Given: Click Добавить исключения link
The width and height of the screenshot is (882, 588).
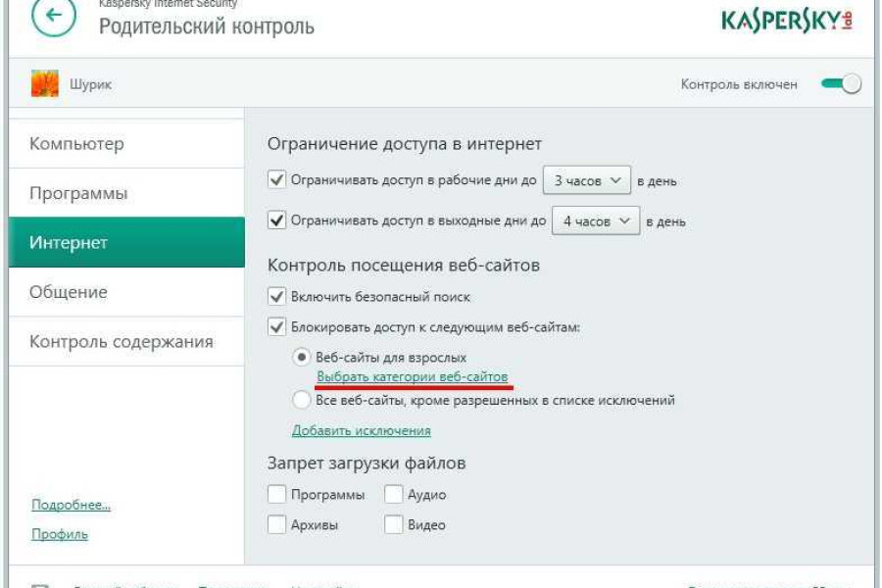Looking at the screenshot, I should [361, 430].
